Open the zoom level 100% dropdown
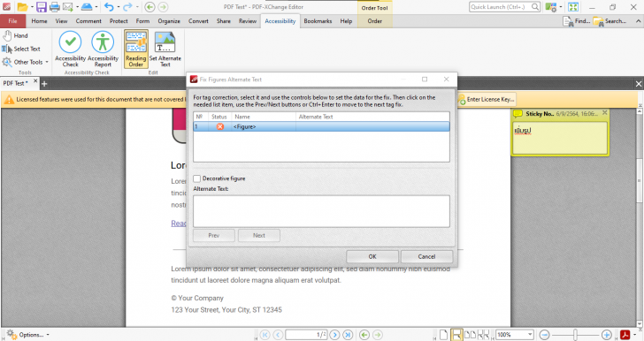644x341 pixels. pos(530,335)
